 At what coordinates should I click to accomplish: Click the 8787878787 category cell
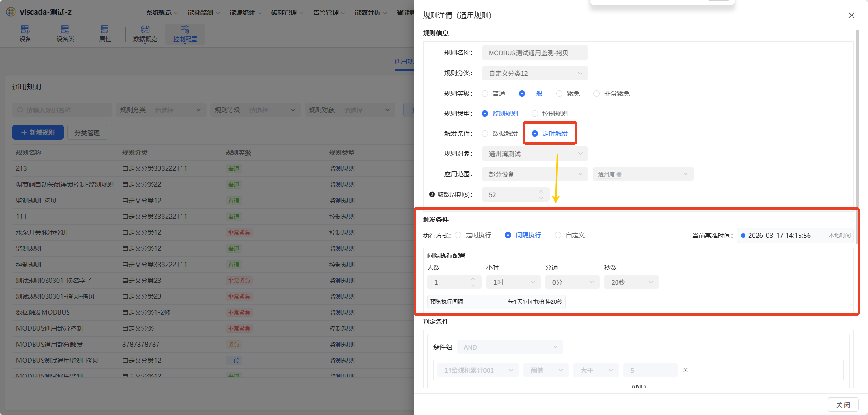(x=141, y=344)
